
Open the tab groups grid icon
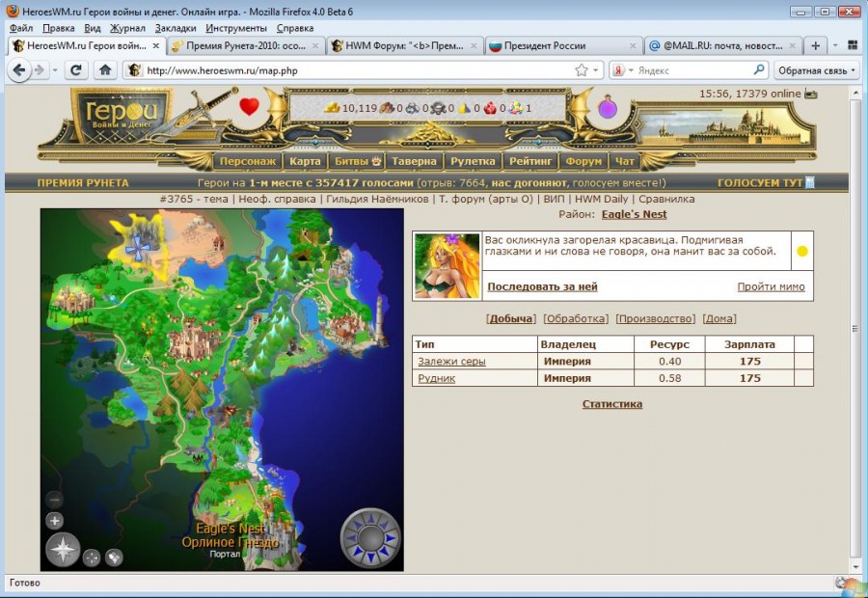pos(853,45)
